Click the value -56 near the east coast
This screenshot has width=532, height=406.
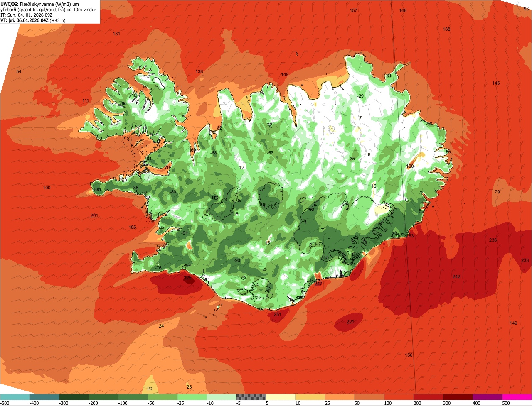point(429,124)
